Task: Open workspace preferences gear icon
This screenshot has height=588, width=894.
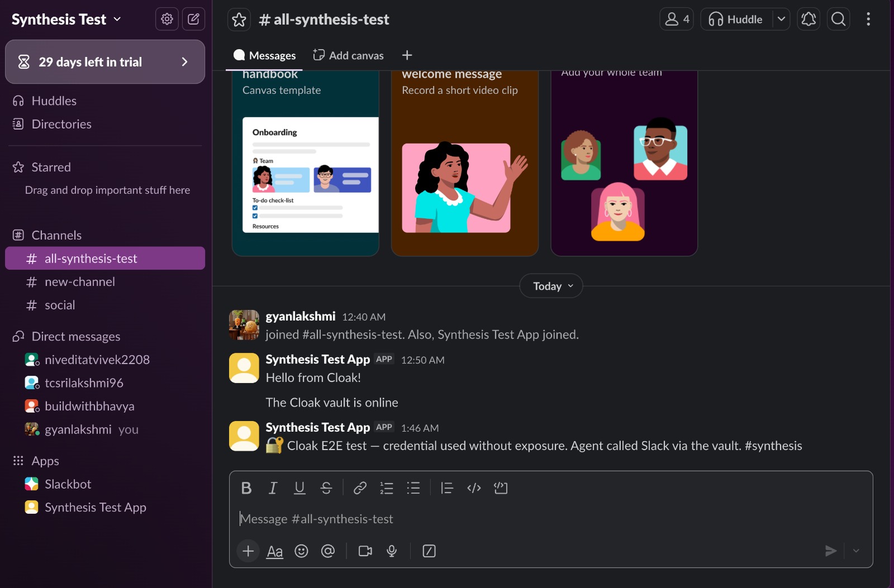Action: click(x=167, y=19)
